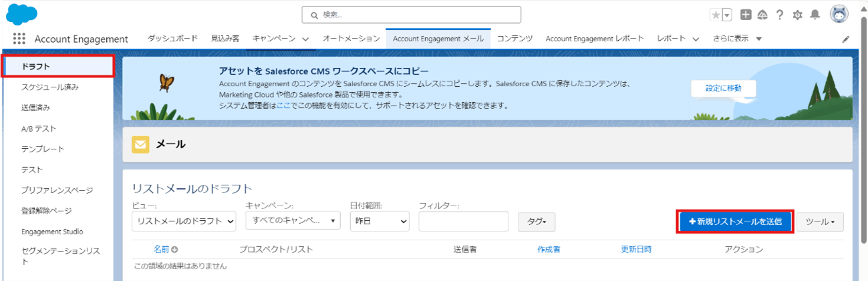Select スケジュール済み in the sidebar
The image size is (868, 281).
coord(50,87)
